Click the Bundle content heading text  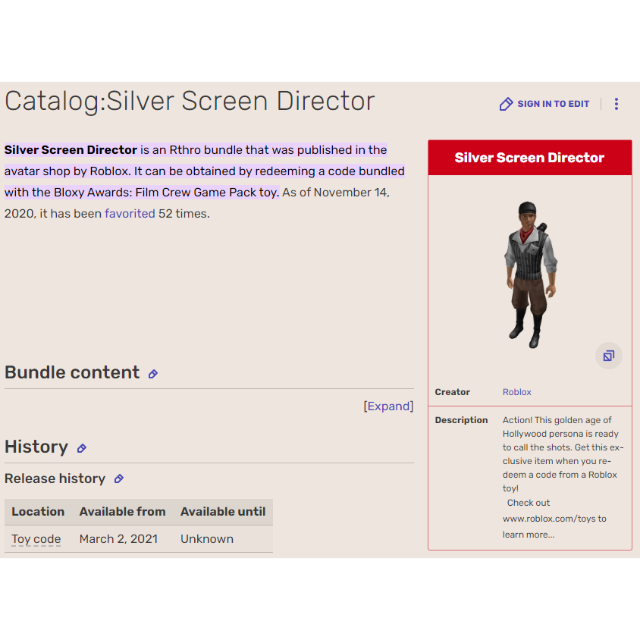[72, 372]
